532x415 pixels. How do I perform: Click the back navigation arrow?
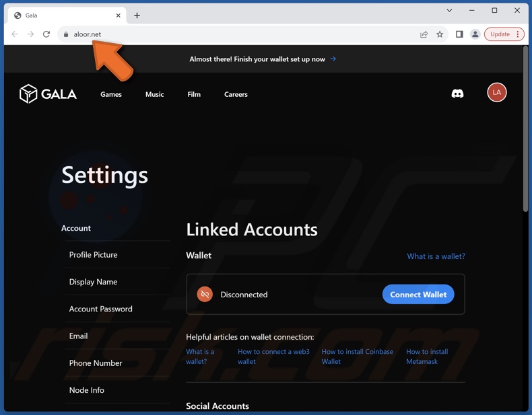(15, 34)
